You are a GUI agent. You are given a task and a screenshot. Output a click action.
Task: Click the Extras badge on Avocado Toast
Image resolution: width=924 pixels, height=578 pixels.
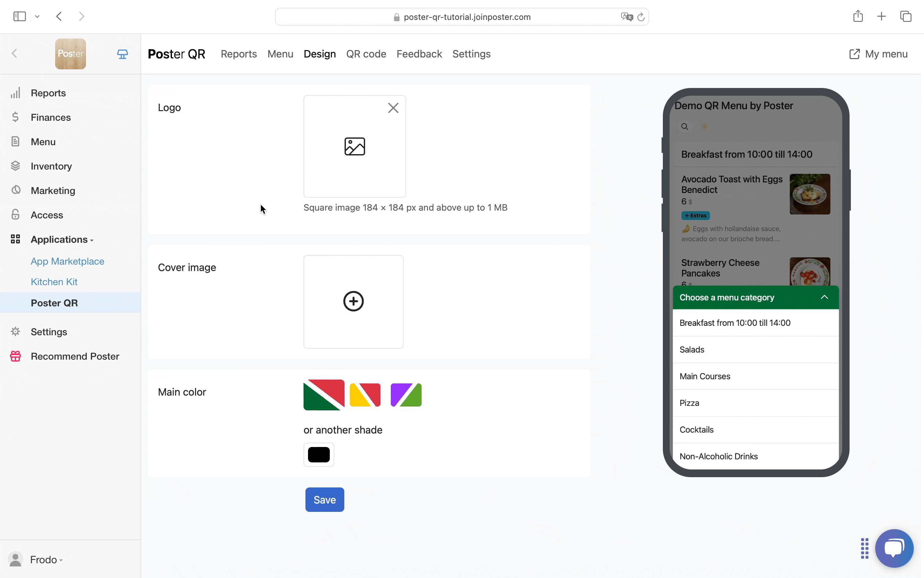coord(696,215)
